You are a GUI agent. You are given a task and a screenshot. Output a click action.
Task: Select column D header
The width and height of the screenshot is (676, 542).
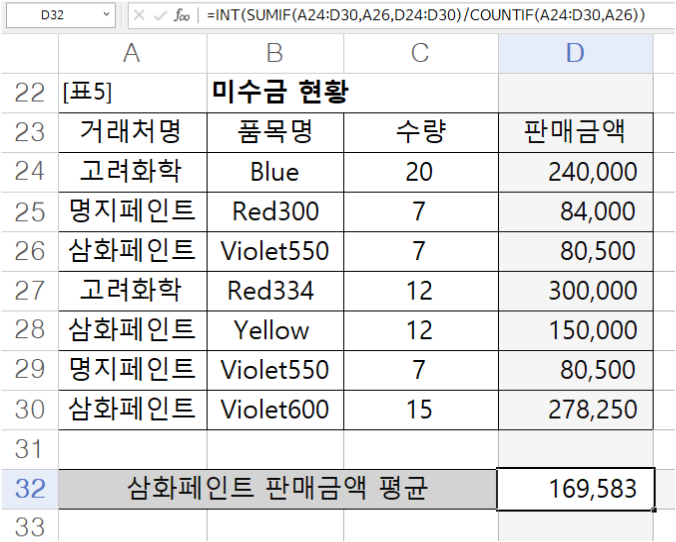coord(575,53)
